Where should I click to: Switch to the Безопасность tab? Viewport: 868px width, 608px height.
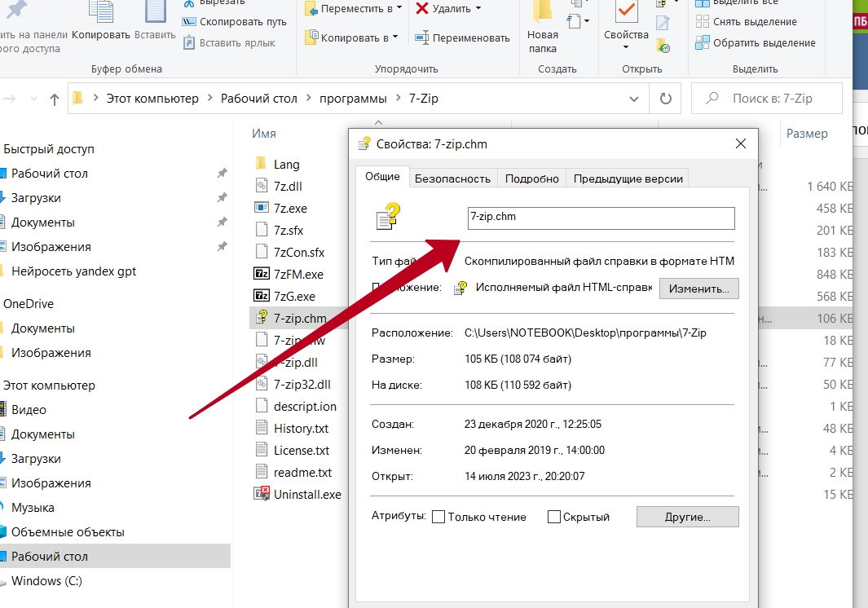point(452,178)
